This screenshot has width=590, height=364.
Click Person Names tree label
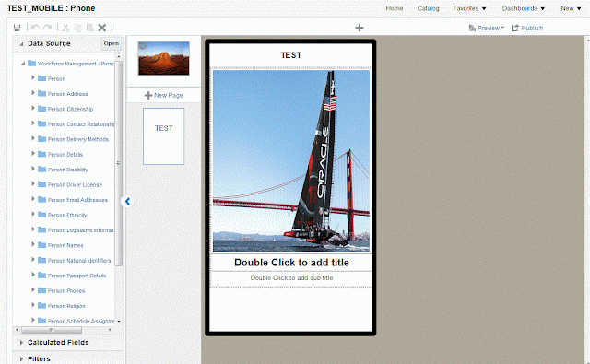[65, 245]
